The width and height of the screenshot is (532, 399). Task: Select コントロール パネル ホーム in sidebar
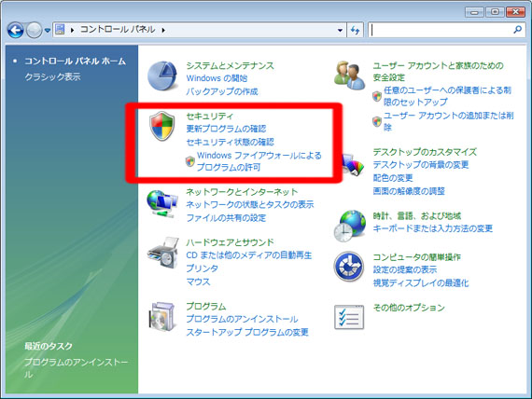(x=75, y=62)
